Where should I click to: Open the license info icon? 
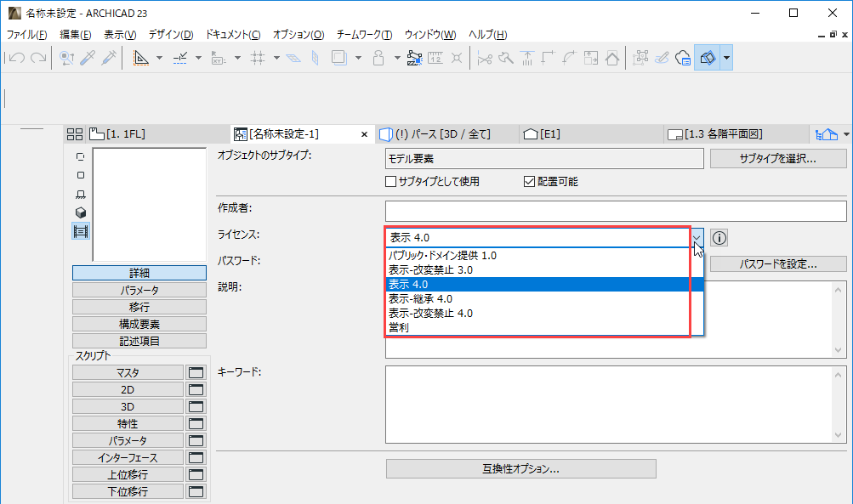pos(719,238)
